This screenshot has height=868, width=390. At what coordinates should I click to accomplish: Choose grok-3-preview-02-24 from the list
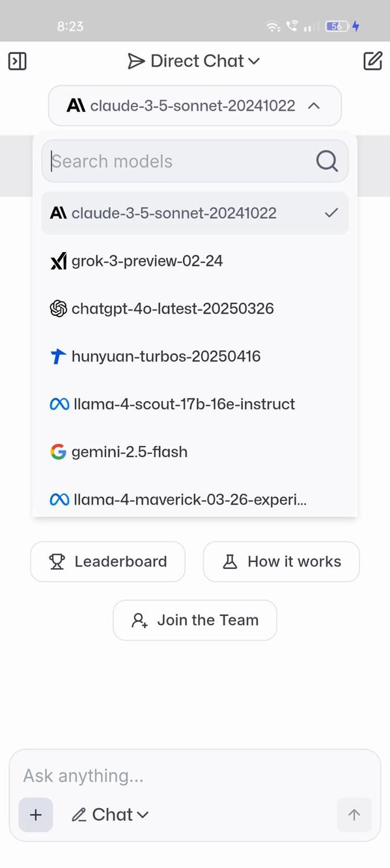click(195, 261)
